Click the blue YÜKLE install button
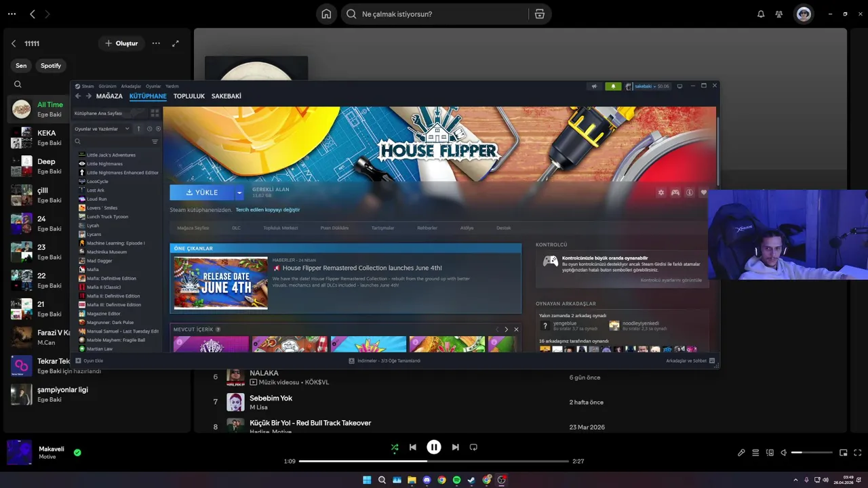The width and height of the screenshot is (868, 488). (x=202, y=192)
